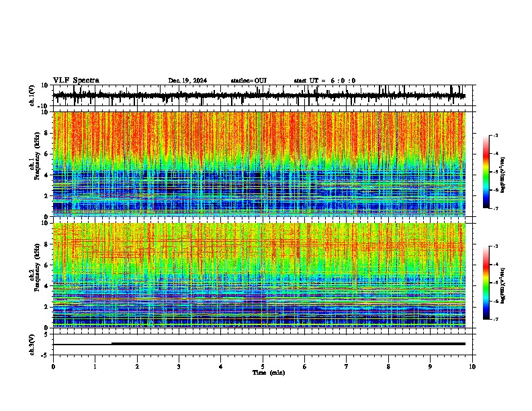Click time axis tick label "1"
The image size is (532, 411).
pyautogui.click(x=95, y=367)
